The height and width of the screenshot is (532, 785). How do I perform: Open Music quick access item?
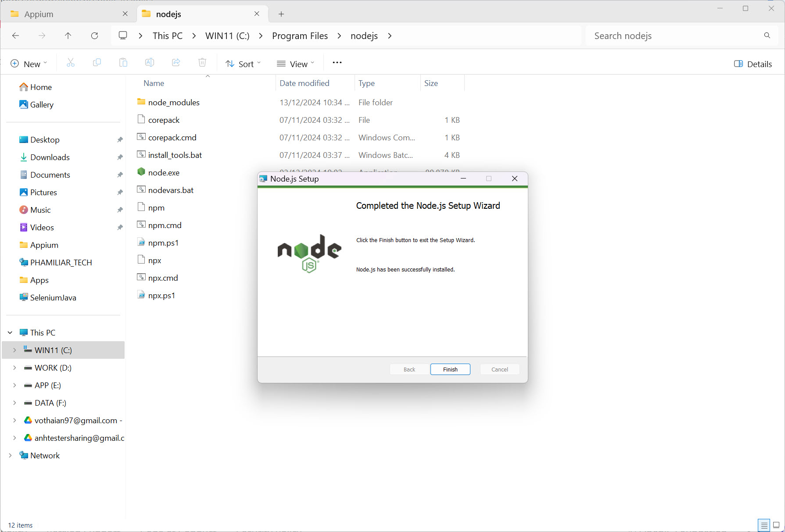click(40, 210)
